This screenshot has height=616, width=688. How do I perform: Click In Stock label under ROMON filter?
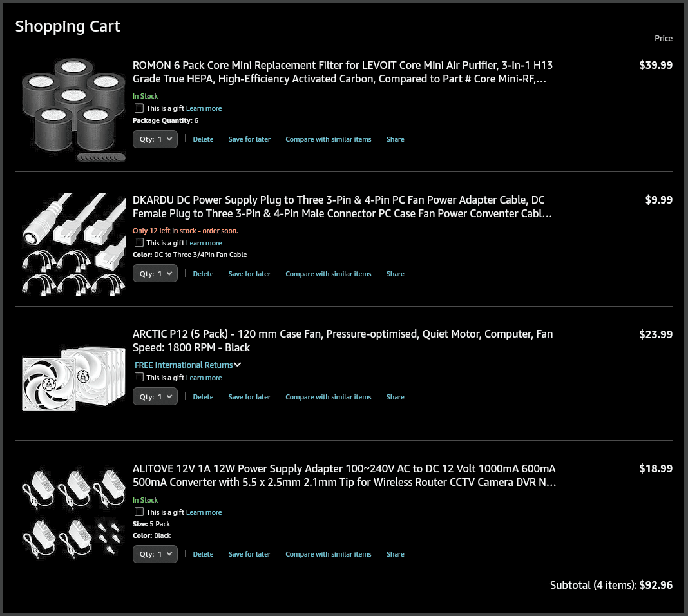[x=145, y=96]
